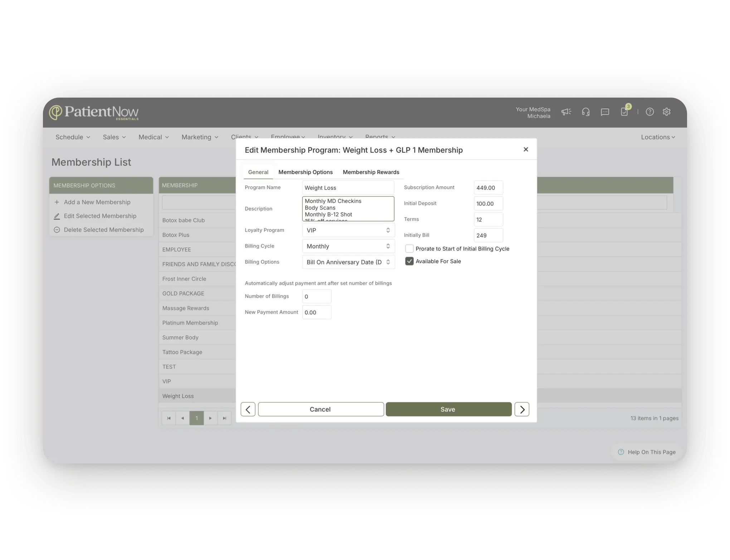Switch to the General tab
The width and height of the screenshot is (730, 560).
[258, 172]
